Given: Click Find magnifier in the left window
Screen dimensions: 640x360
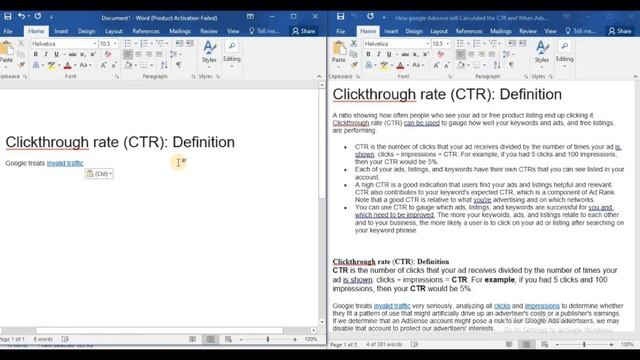Looking at the screenshot, I should point(232,46).
